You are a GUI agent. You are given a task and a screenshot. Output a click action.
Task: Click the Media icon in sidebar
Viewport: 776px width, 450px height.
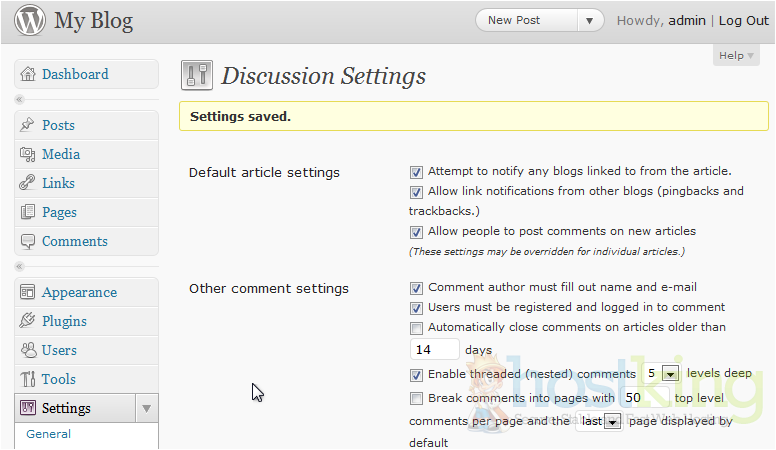(x=28, y=155)
